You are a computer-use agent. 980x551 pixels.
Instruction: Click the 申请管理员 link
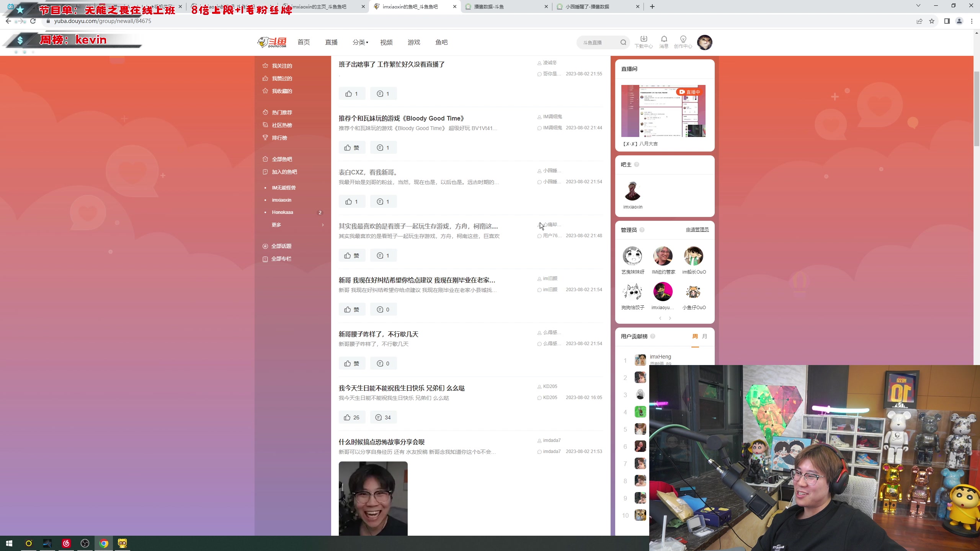pyautogui.click(x=697, y=230)
